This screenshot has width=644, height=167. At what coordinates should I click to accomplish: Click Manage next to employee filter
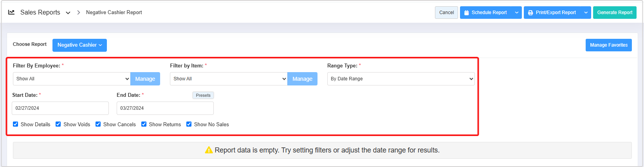145,79
